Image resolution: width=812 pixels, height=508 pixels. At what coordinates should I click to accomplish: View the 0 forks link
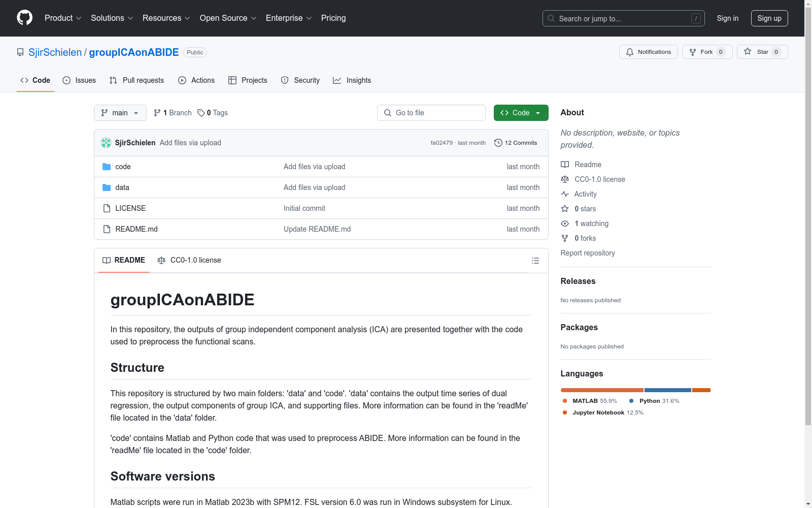click(579, 238)
